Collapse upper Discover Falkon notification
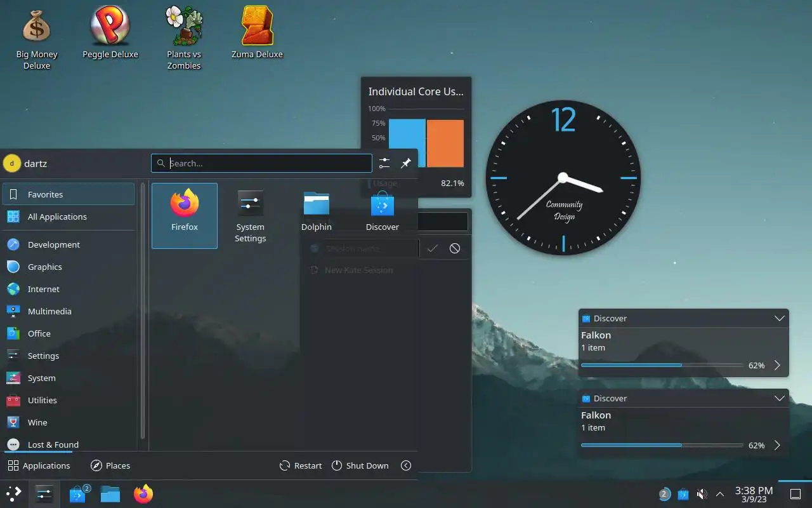This screenshot has width=812, height=508. point(780,318)
